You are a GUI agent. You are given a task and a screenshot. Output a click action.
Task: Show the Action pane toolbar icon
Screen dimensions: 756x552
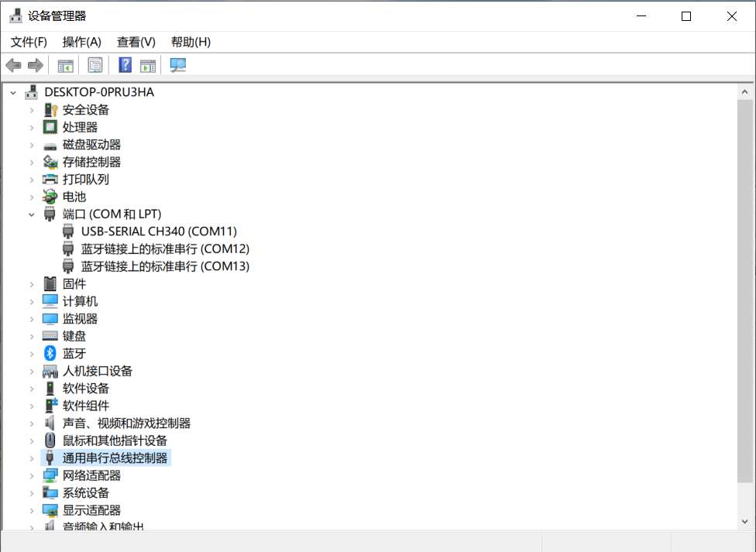[x=147, y=65]
